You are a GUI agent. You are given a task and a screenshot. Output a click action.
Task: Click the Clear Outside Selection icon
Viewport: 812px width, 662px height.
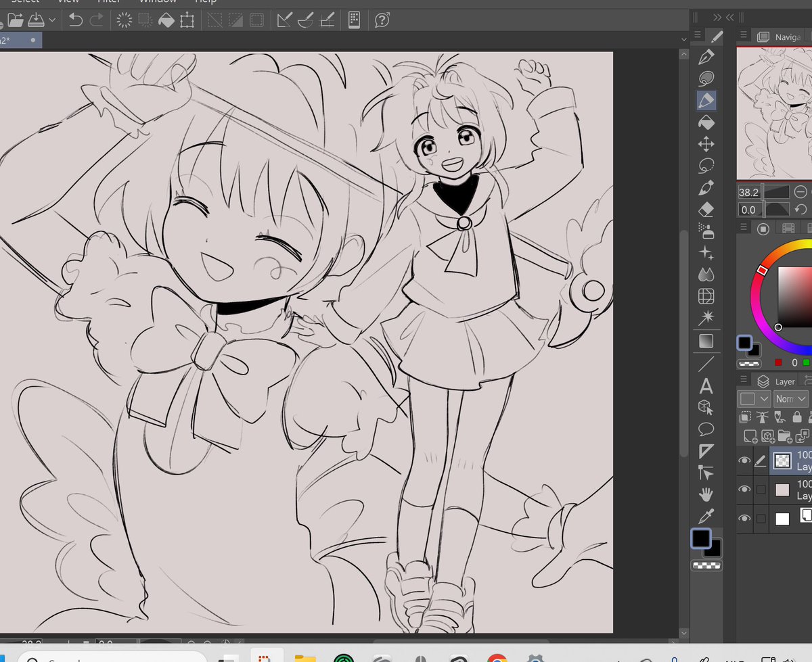pyautogui.click(x=145, y=20)
